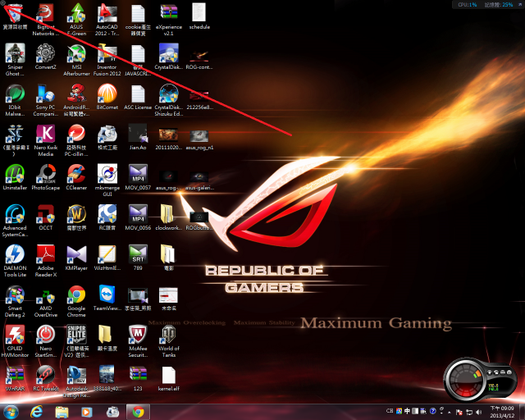Open the WinRAR desktop shortcut
The height and width of the screenshot is (420, 525).
15,378
